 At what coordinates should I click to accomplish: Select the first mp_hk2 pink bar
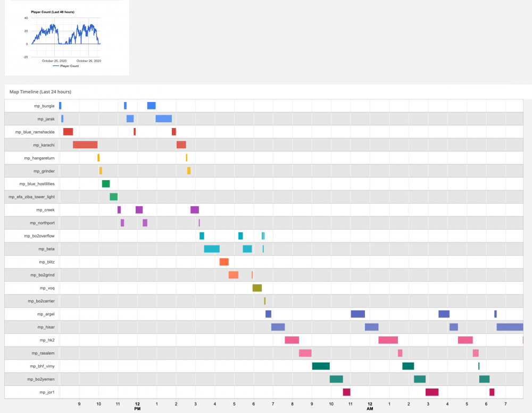click(x=292, y=340)
